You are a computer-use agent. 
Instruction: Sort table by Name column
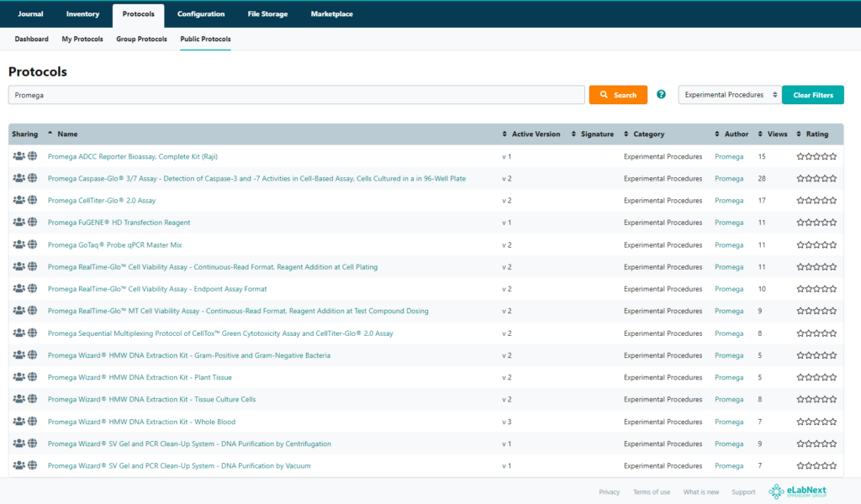[67, 134]
